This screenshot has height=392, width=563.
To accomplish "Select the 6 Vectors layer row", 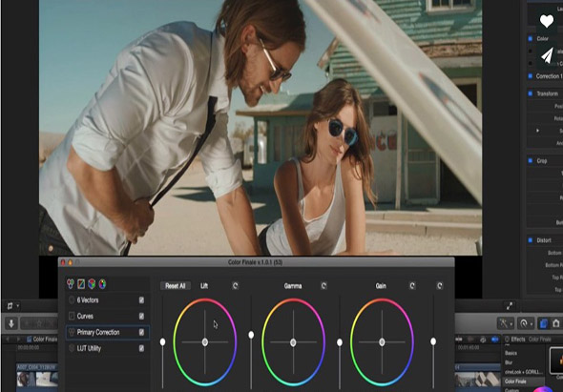I will [108, 300].
